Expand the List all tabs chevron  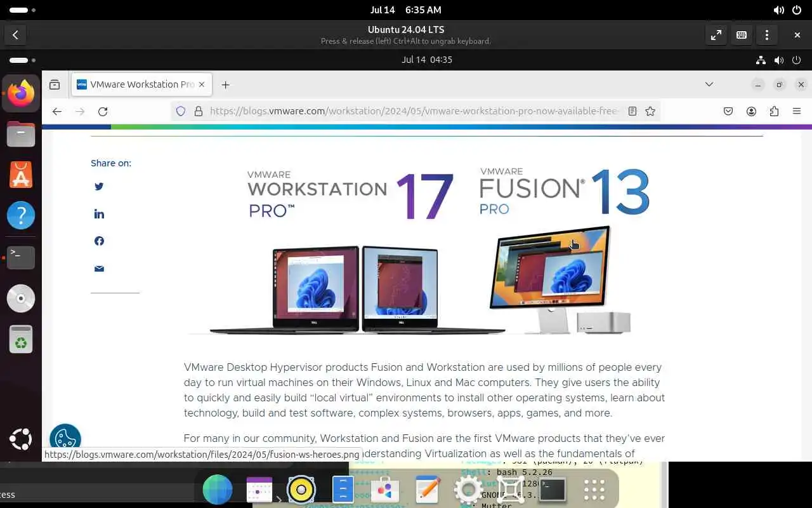coord(709,84)
